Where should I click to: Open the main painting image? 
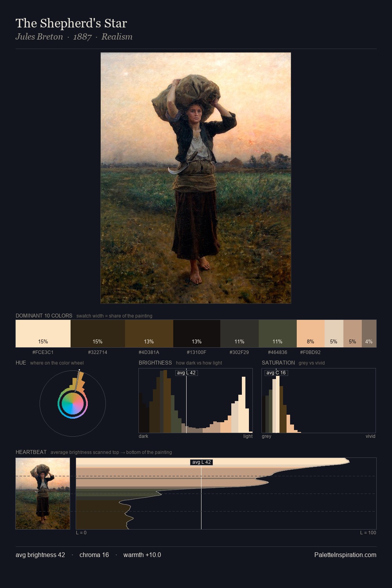(x=196, y=178)
